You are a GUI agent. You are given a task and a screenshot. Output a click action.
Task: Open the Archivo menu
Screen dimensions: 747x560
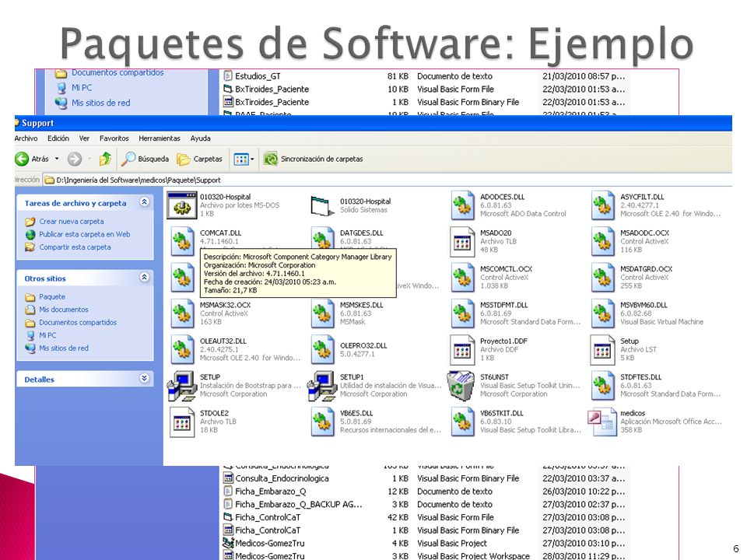point(26,138)
